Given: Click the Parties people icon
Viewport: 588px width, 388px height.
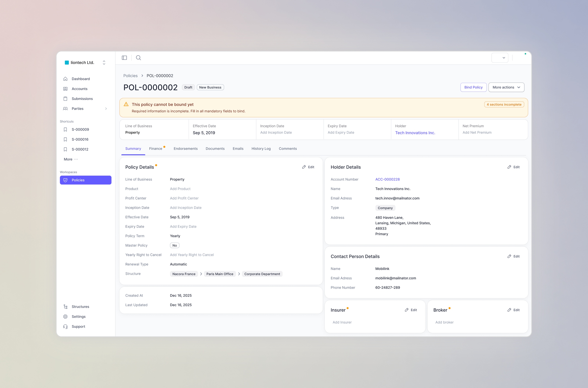Looking at the screenshot, I should (65, 108).
